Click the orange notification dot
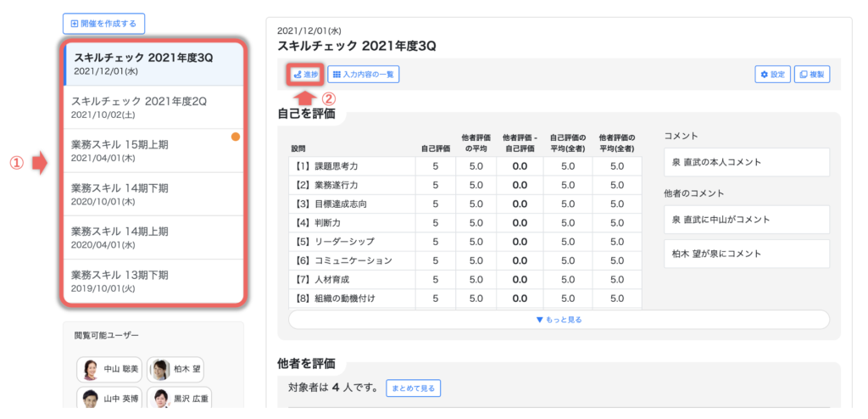Viewport: 868px width, 419px height. (236, 137)
